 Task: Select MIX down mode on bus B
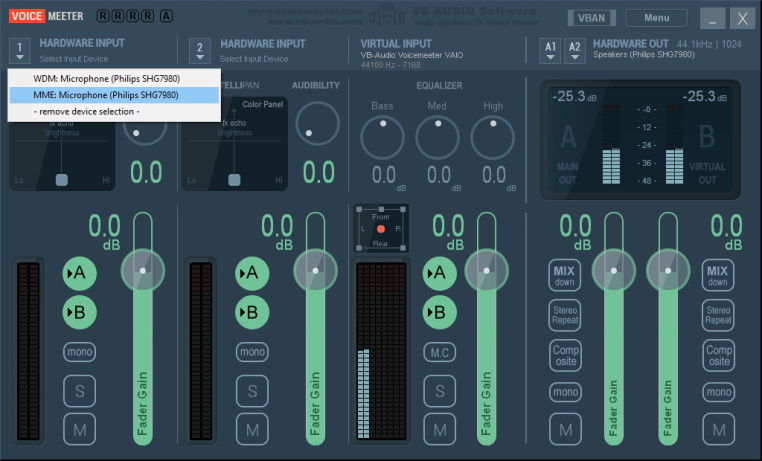click(x=718, y=275)
